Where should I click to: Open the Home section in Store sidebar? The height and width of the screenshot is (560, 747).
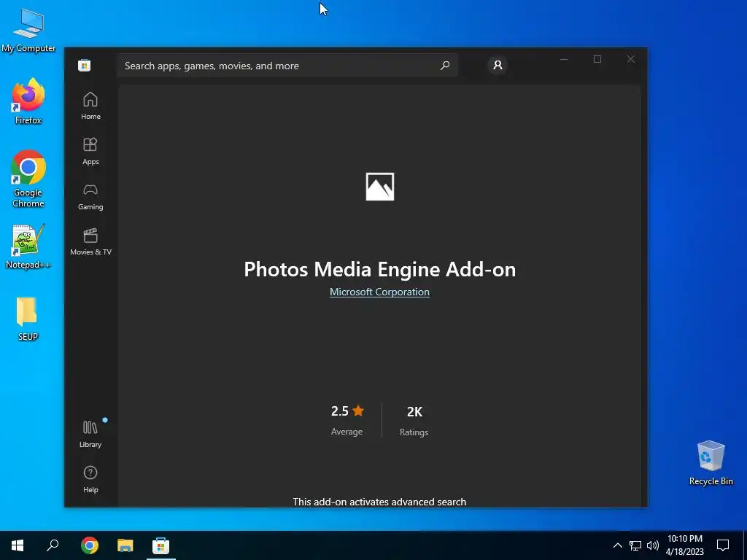click(90, 106)
